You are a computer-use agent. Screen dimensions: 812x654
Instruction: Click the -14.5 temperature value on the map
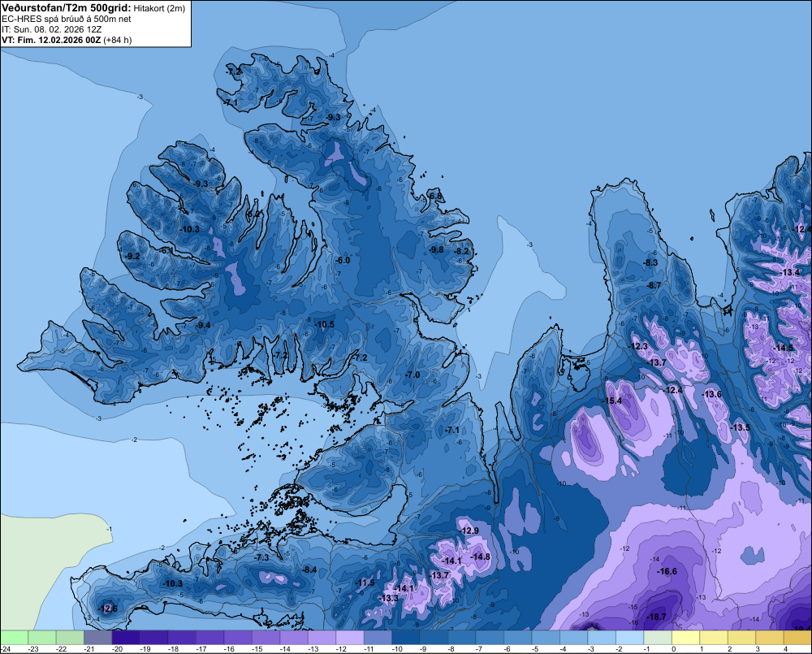[784, 348]
